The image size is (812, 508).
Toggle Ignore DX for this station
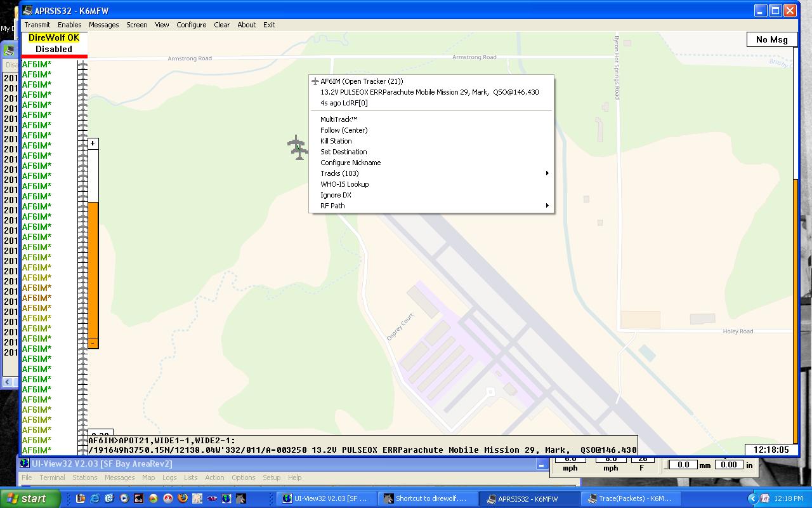tap(336, 195)
